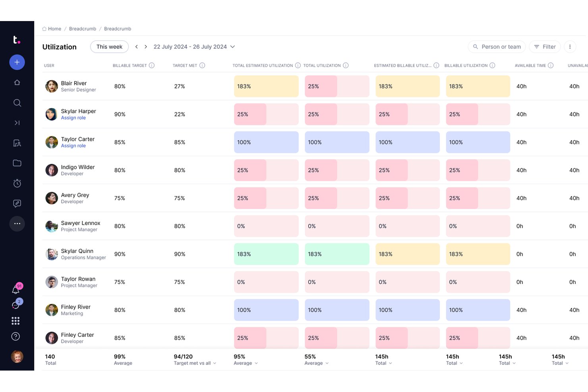Open the notes/edit chat icon in sidebar

[x=17, y=203]
